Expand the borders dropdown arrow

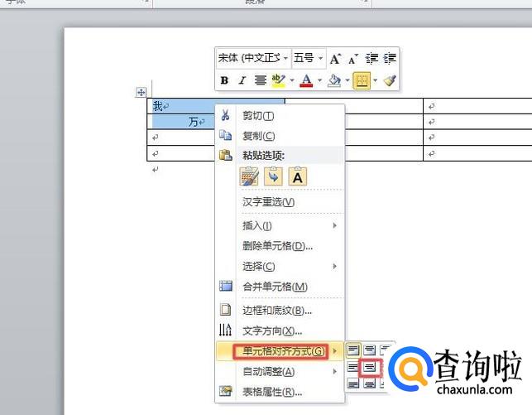tap(375, 80)
